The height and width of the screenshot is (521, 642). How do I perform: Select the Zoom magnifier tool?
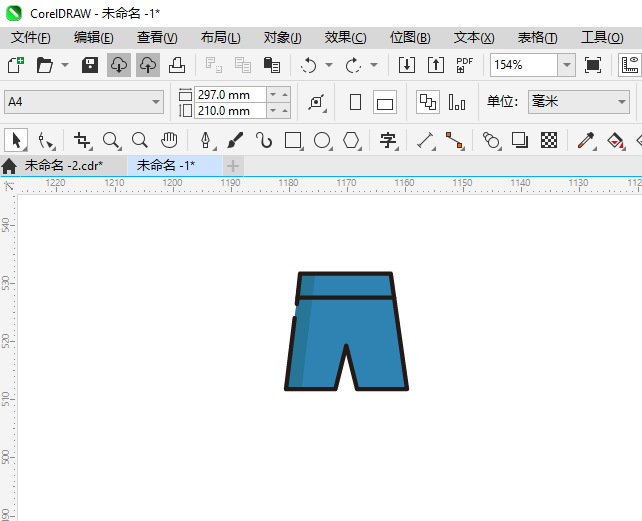coord(111,140)
